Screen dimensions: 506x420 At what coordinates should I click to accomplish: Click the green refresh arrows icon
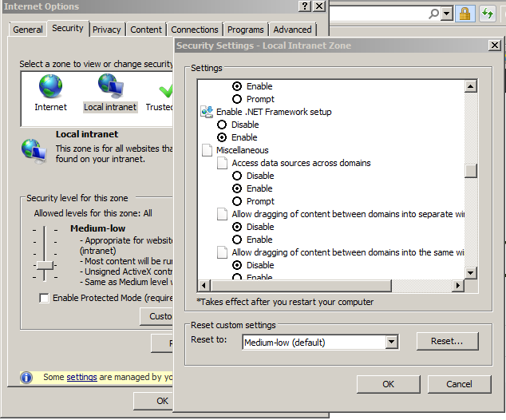pyautogui.click(x=486, y=14)
